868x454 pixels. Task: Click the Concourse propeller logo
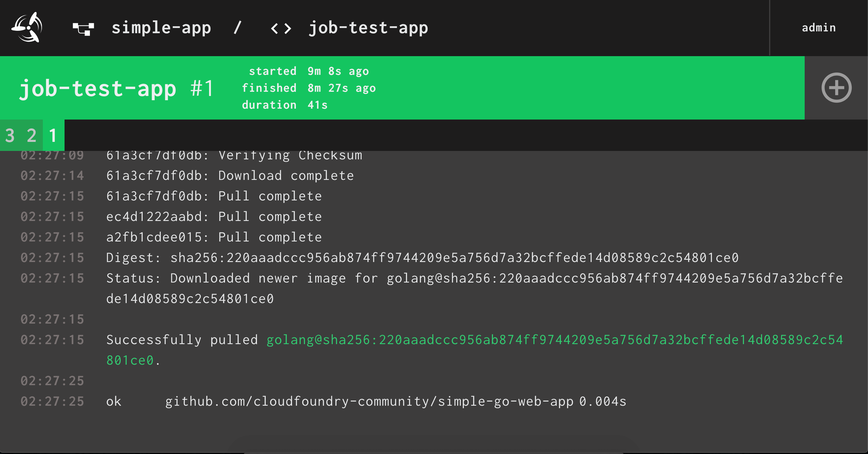pyautogui.click(x=27, y=27)
